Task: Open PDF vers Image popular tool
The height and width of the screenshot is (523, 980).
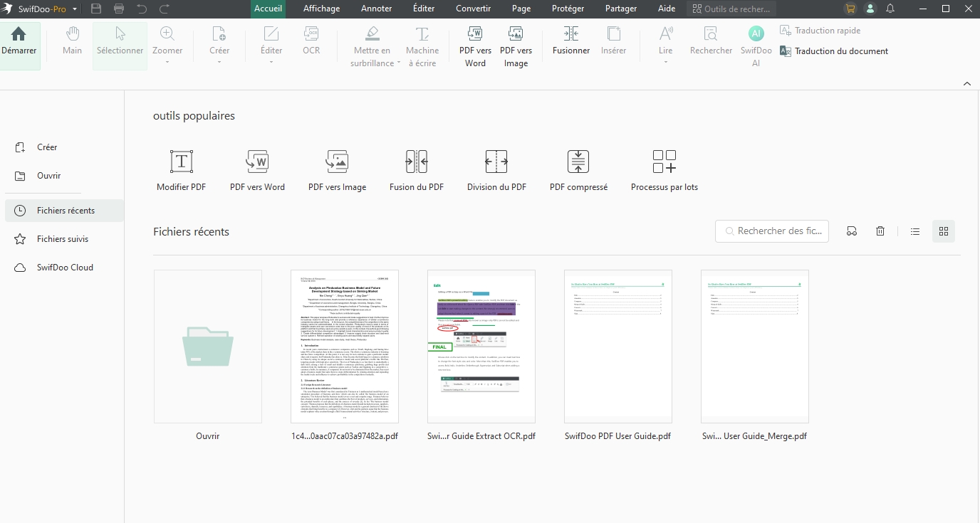Action: click(x=337, y=171)
